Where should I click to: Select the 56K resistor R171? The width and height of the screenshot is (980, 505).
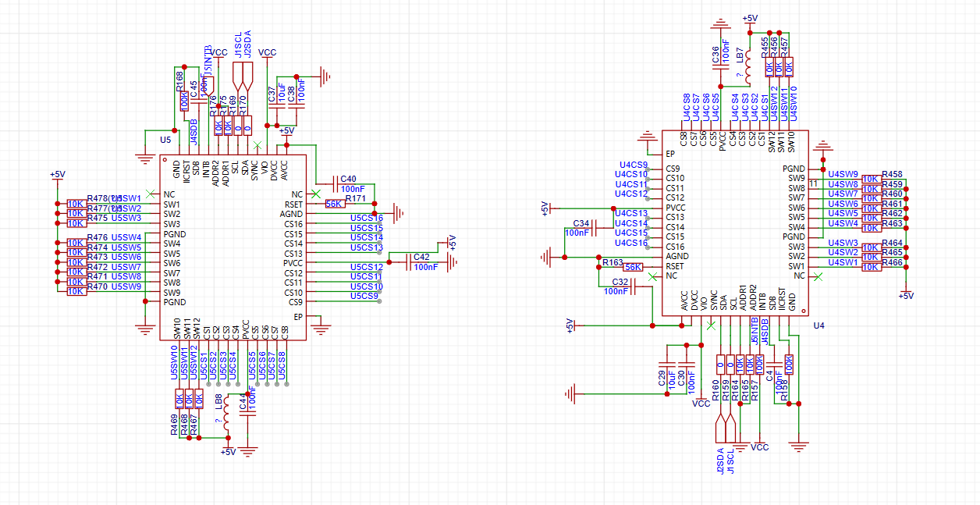(335, 204)
